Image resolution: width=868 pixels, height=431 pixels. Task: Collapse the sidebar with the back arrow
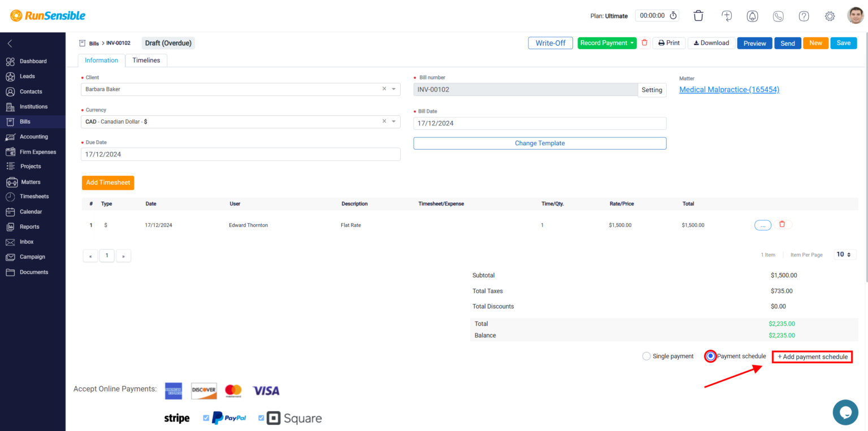point(10,43)
